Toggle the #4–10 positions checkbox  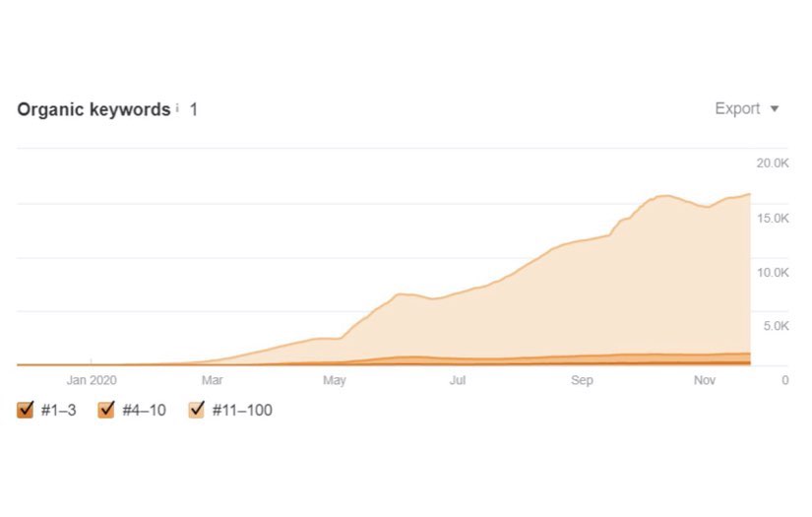coord(106,410)
